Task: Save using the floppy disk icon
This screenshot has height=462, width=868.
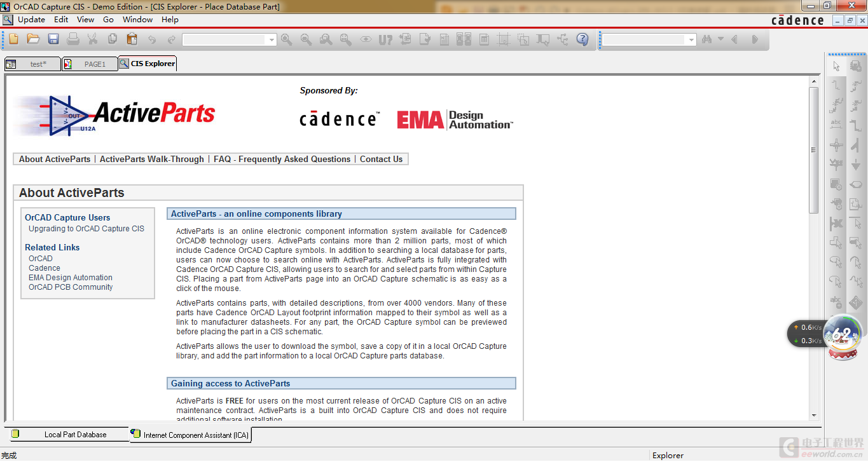Action: [x=53, y=39]
